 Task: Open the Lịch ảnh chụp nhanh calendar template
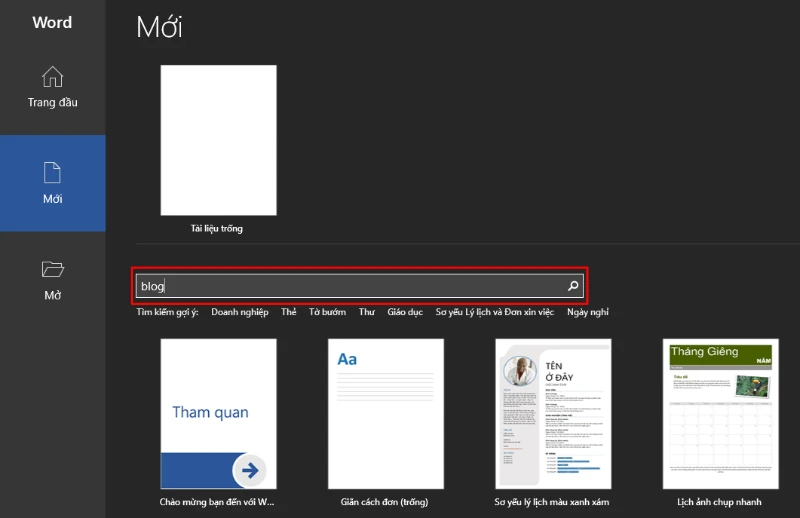(x=720, y=414)
